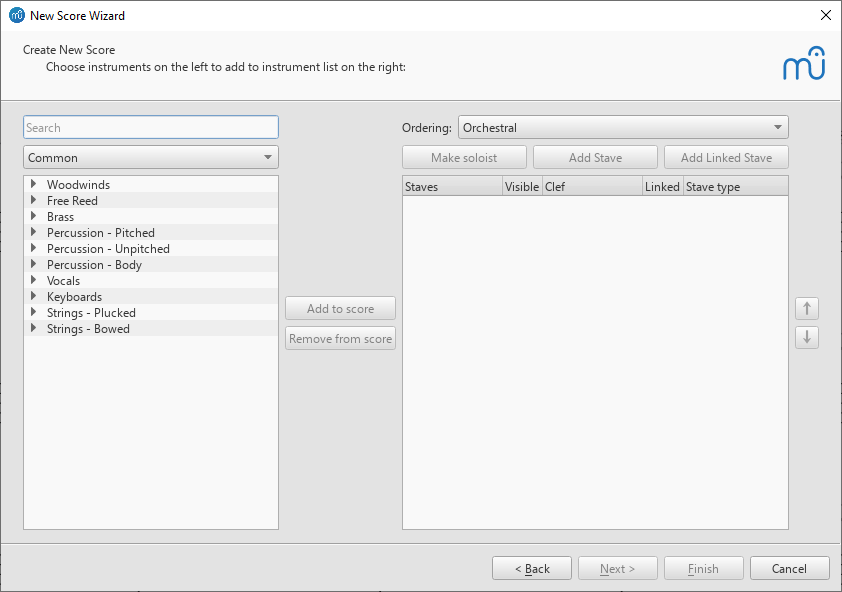The height and width of the screenshot is (592, 842).
Task: Open the Common instrument genre dropdown
Action: point(150,157)
